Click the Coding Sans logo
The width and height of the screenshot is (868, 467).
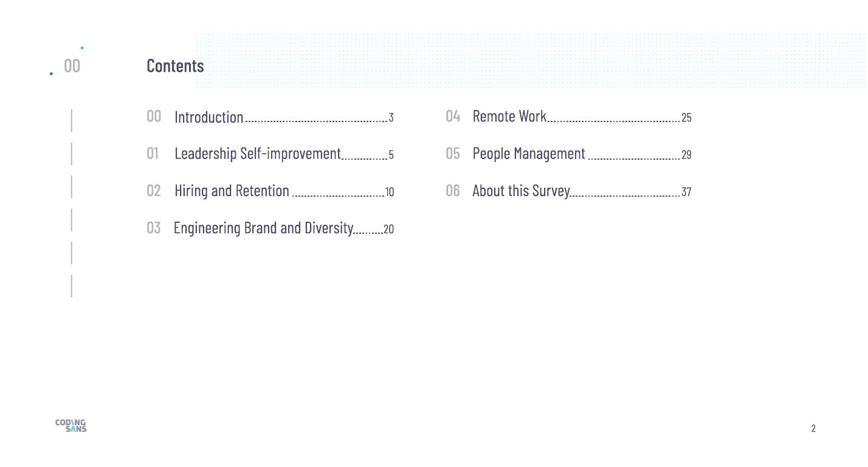coord(71,426)
